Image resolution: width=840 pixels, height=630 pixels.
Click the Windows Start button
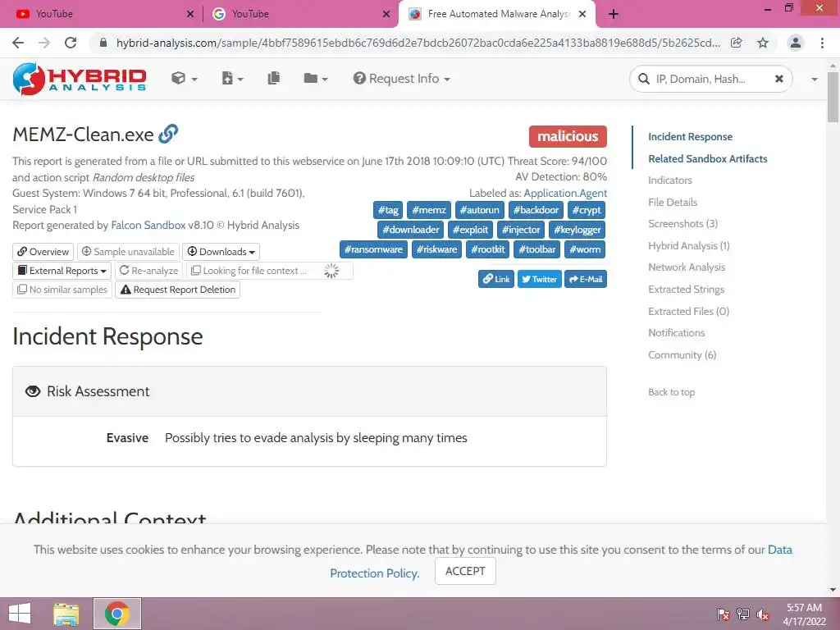tap(20, 614)
